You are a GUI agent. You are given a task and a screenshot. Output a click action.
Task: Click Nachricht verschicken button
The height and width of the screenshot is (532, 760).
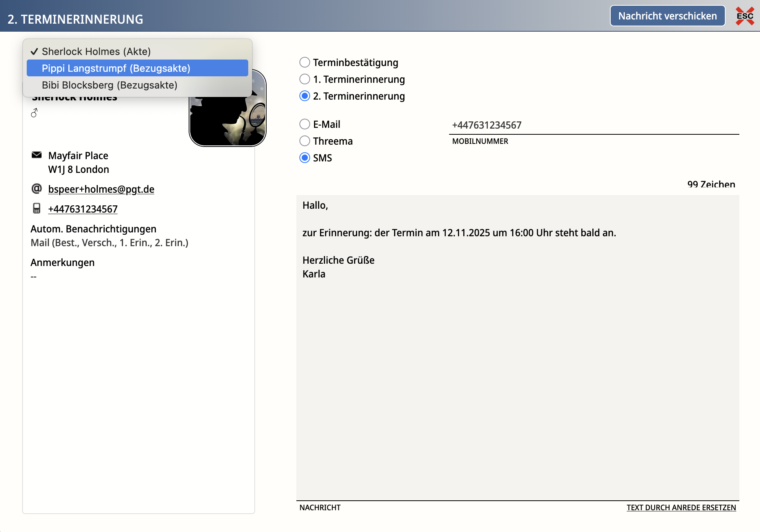(667, 16)
